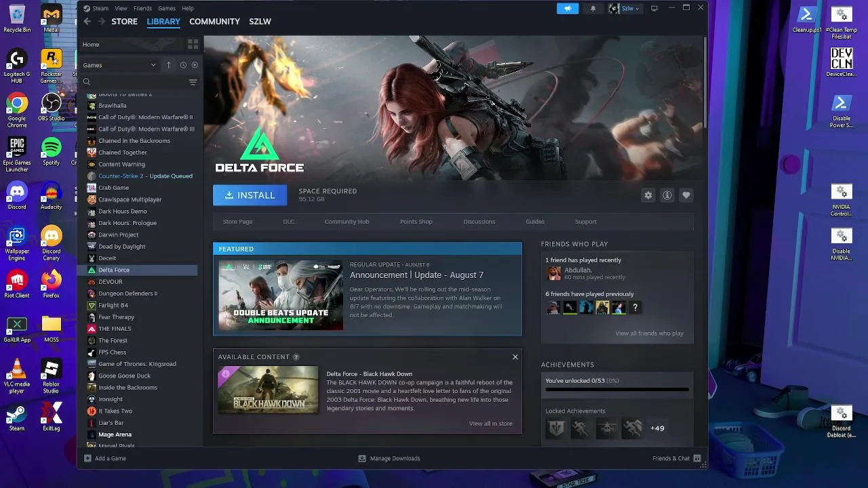
Task: Select Brawlhalla in game list
Action: pyautogui.click(x=113, y=106)
